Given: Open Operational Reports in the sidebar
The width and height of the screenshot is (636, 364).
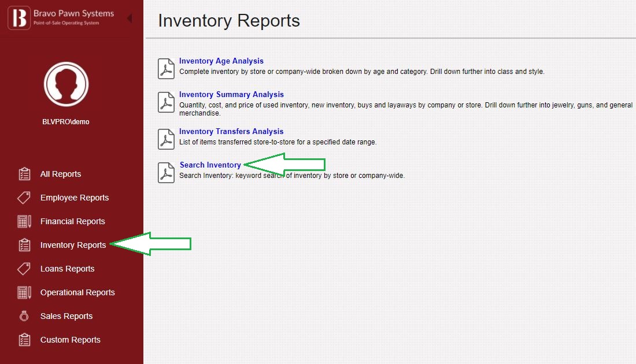Looking at the screenshot, I should click(77, 293).
